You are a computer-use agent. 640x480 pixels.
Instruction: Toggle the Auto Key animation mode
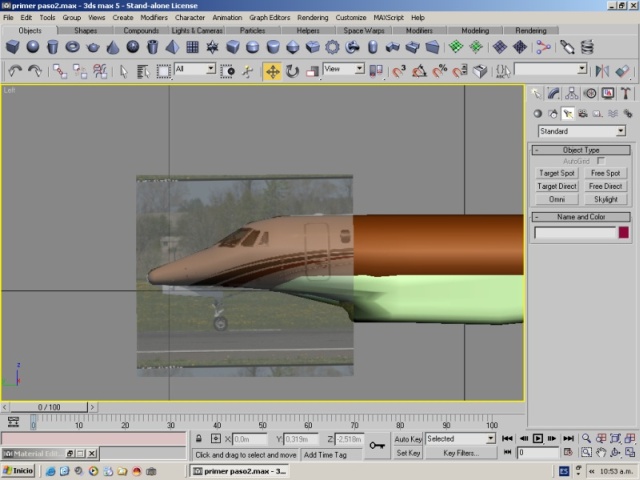[408, 439]
